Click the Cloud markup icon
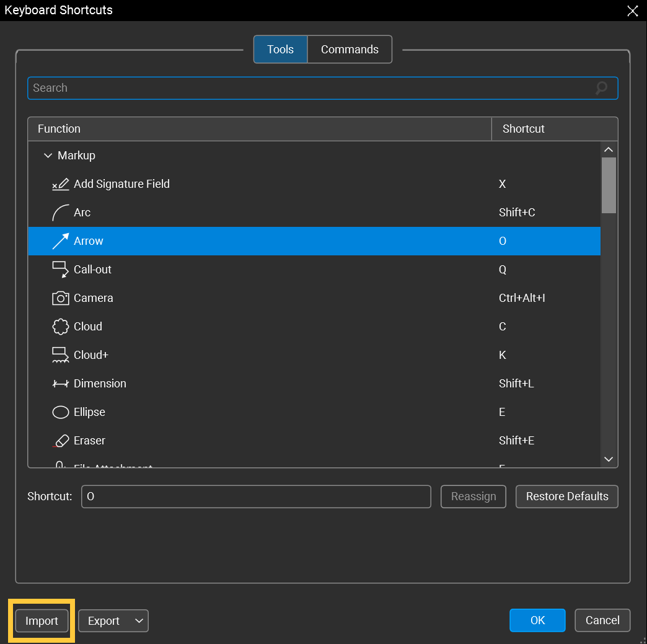Viewport: 647px width, 644px height. point(59,326)
